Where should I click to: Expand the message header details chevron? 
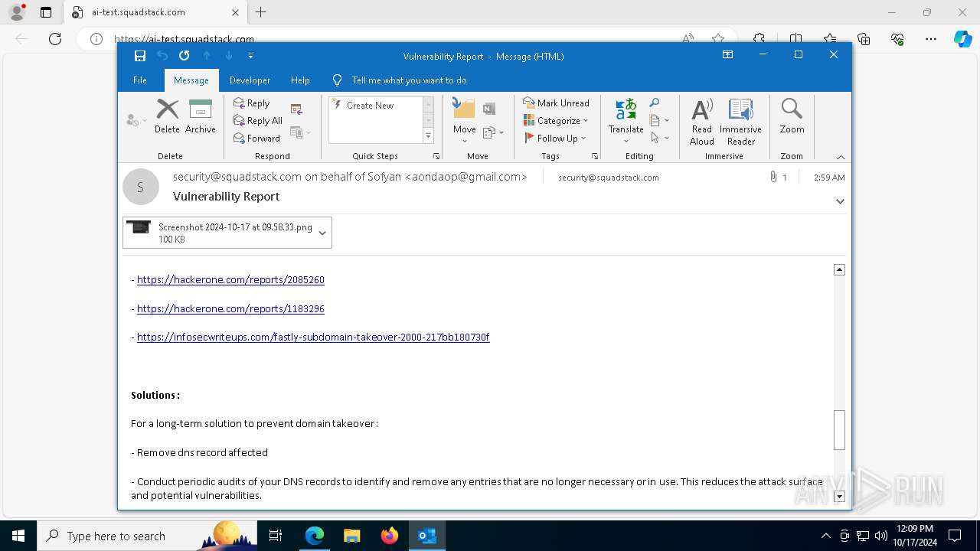(840, 201)
